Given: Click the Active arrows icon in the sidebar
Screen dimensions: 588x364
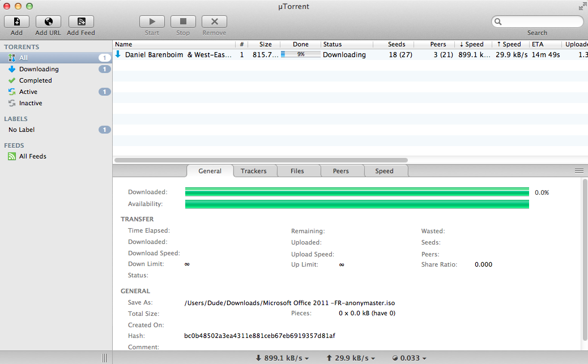Looking at the screenshot, I should [x=12, y=92].
